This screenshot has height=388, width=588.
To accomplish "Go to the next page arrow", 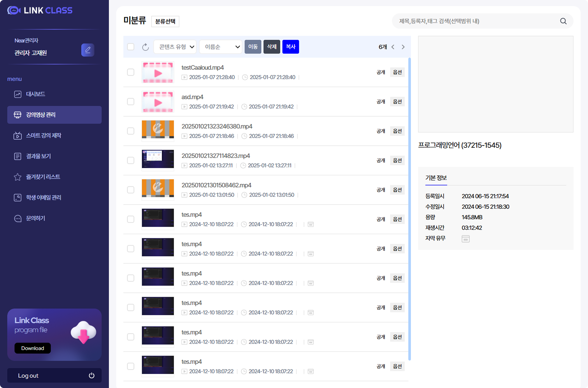I will (403, 47).
